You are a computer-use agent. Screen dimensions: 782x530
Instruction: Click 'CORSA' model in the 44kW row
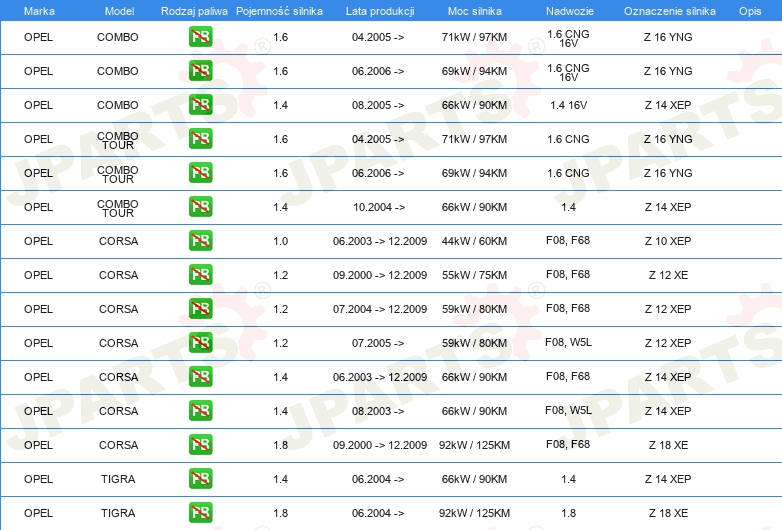[x=118, y=241]
